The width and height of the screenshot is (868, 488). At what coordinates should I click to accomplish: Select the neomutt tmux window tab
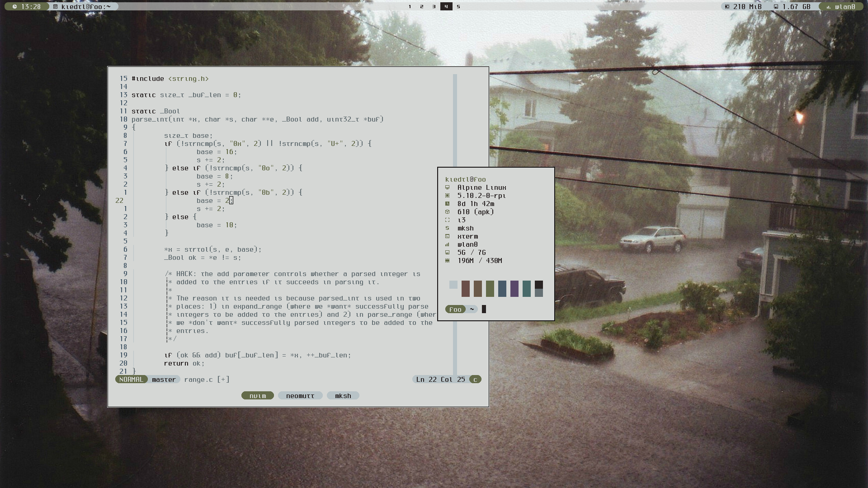click(300, 396)
